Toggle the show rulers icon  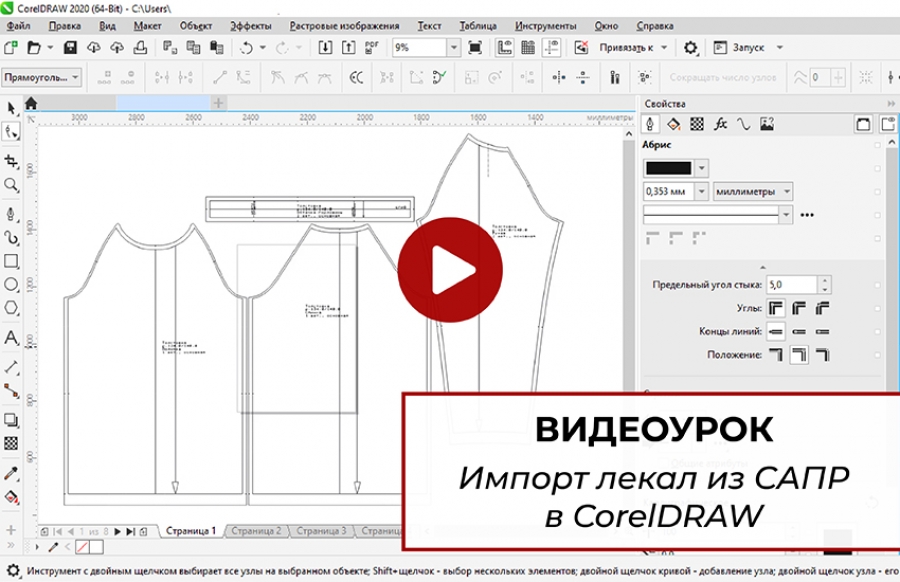[505, 48]
